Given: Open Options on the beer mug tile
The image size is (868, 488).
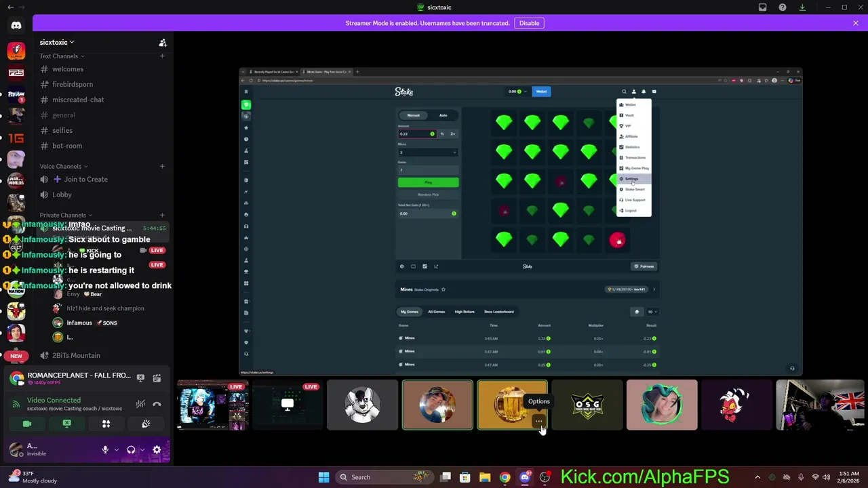Looking at the screenshot, I should click(x=538, y=422).
